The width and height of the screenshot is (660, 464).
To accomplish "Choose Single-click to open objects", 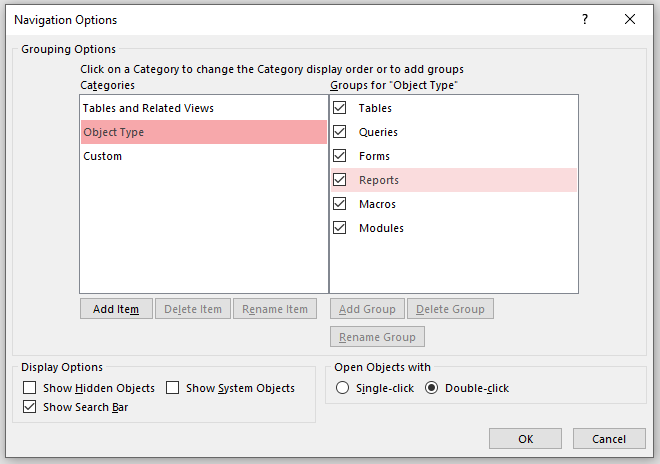I will coord(342,387).
